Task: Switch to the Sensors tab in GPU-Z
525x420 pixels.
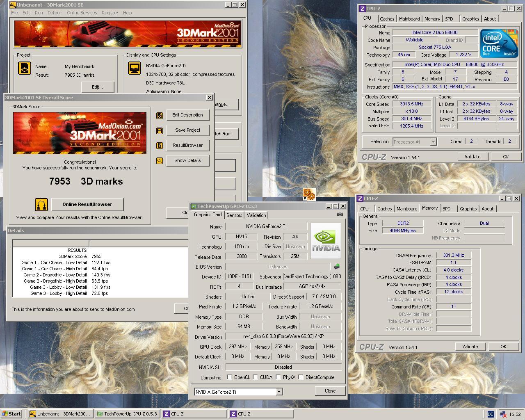Action: point(234,215)
